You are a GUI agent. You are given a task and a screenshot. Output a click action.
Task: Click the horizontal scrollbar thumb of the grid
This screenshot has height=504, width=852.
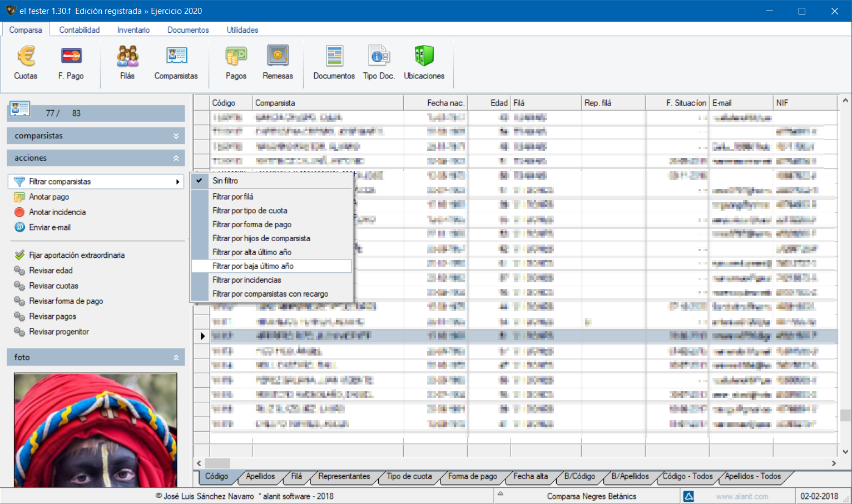[x=217, y=463]
